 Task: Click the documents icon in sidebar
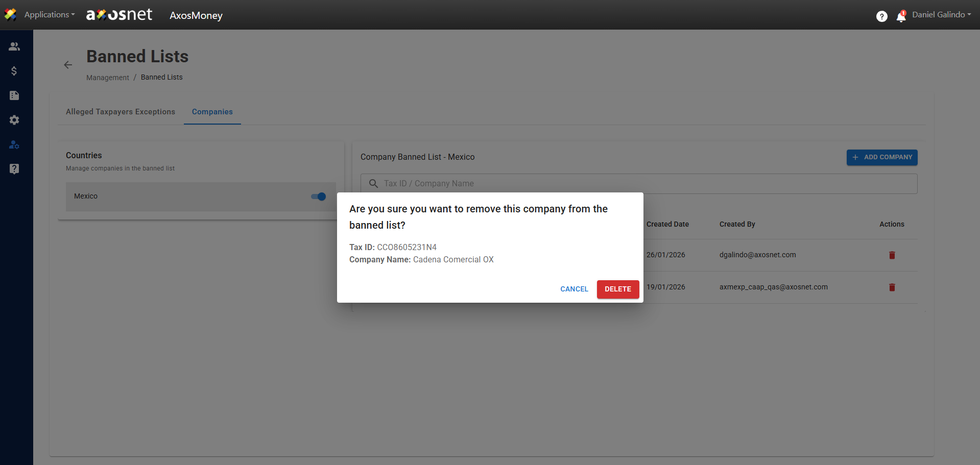point(14,95)
